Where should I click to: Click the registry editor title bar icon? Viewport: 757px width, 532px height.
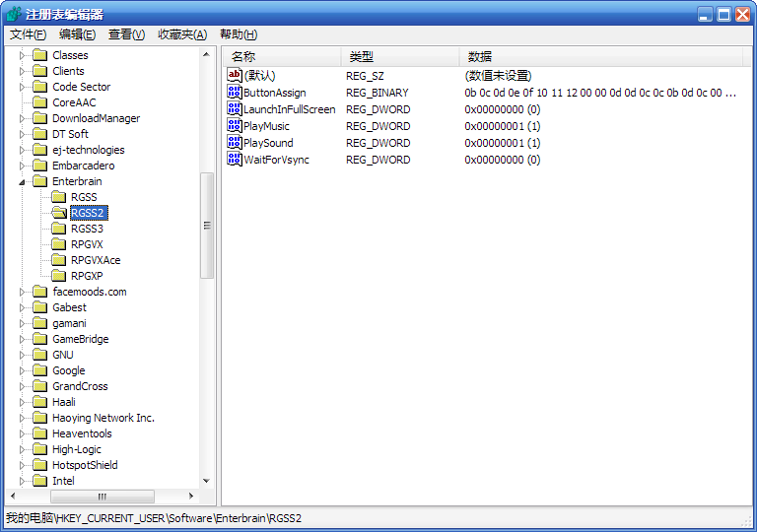click(x=14, y=15)
